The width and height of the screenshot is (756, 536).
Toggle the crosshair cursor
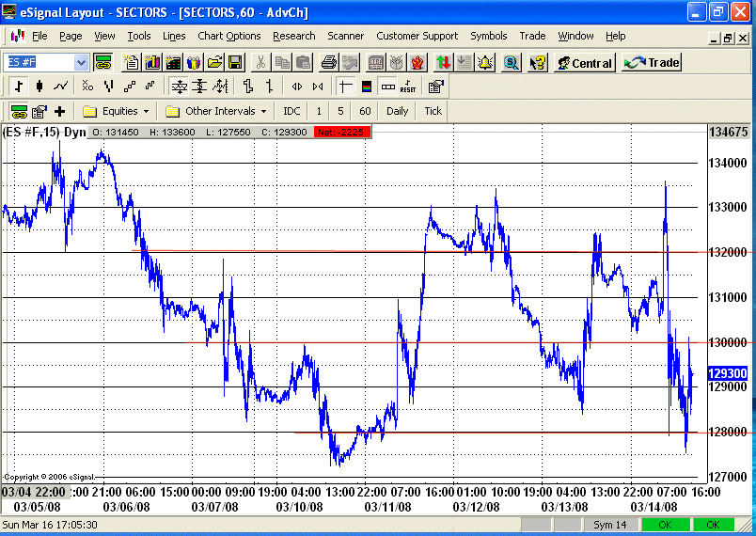click(345, 87)
